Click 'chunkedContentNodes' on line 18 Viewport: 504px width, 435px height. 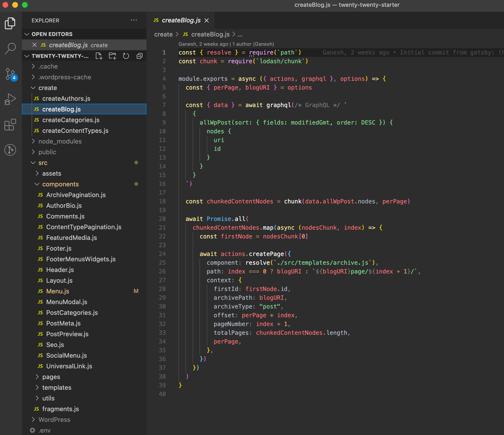click(x=240, y=201)
